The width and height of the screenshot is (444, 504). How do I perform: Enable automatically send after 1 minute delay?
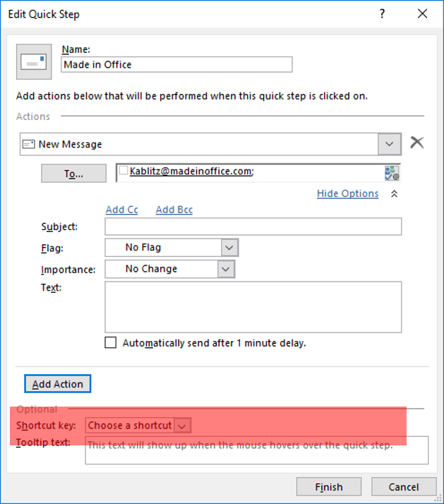[x=111, y=343]
